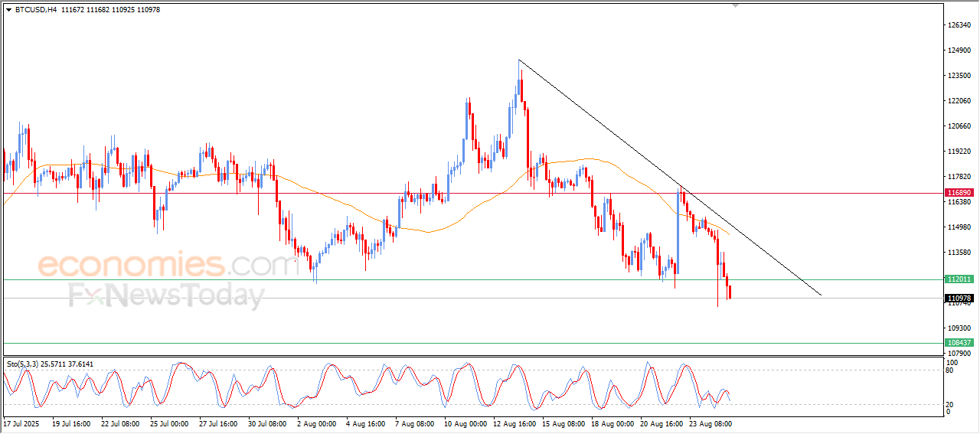Click the stochastic 20 level label
The width and height of the screenshot is (980, 434).
click(x=949, y=403)
